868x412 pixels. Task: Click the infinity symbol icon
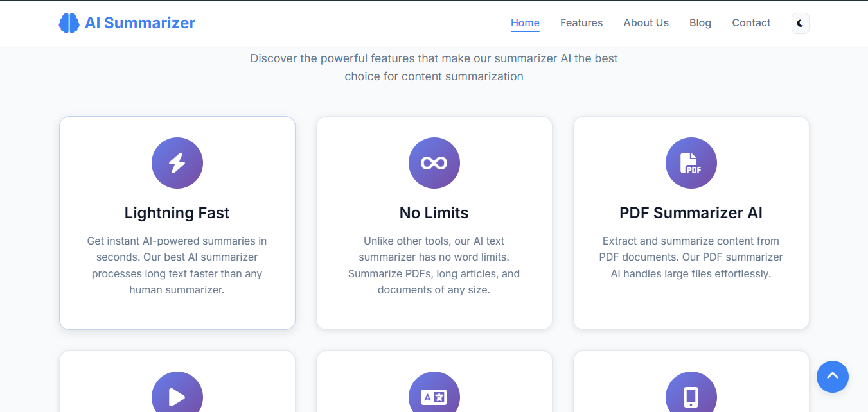[434, 163]
